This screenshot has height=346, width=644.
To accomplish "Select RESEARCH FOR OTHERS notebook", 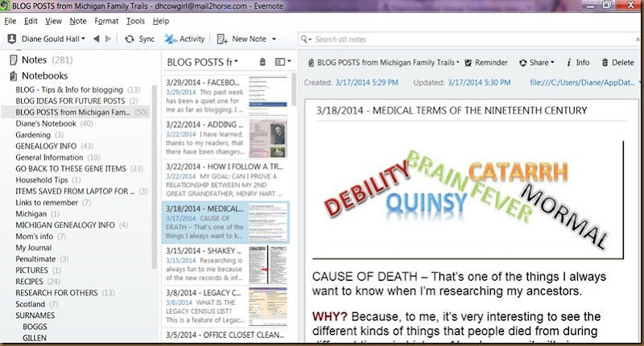I will click(65, 293).
